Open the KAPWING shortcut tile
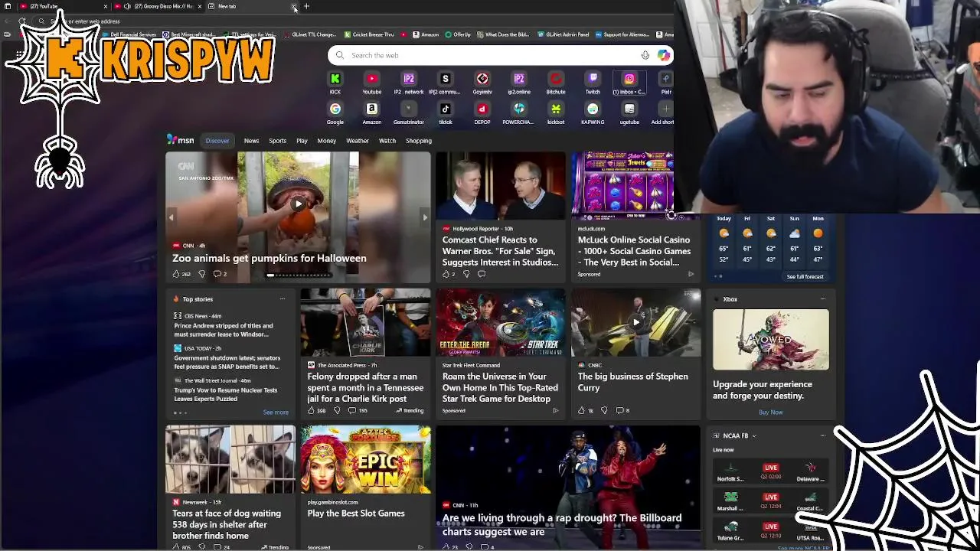 (x=593, y=113)
